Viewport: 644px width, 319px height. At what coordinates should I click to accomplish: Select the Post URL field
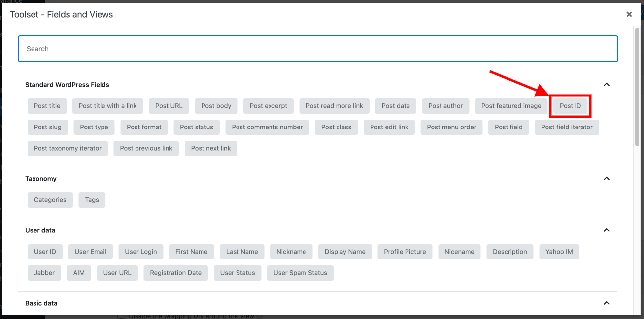point(169,106)
